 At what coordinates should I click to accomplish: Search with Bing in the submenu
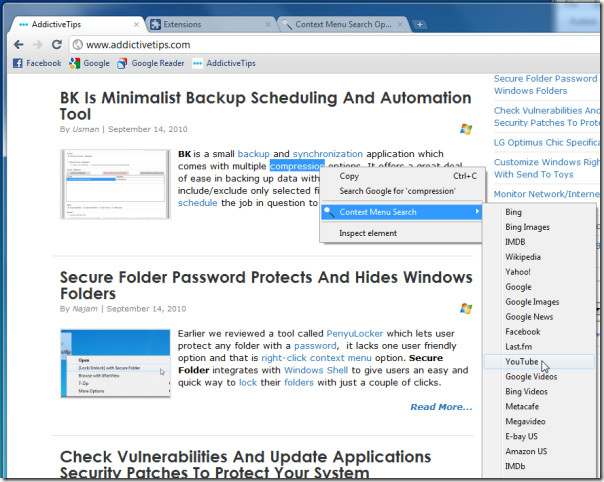[x=539, y=212]
